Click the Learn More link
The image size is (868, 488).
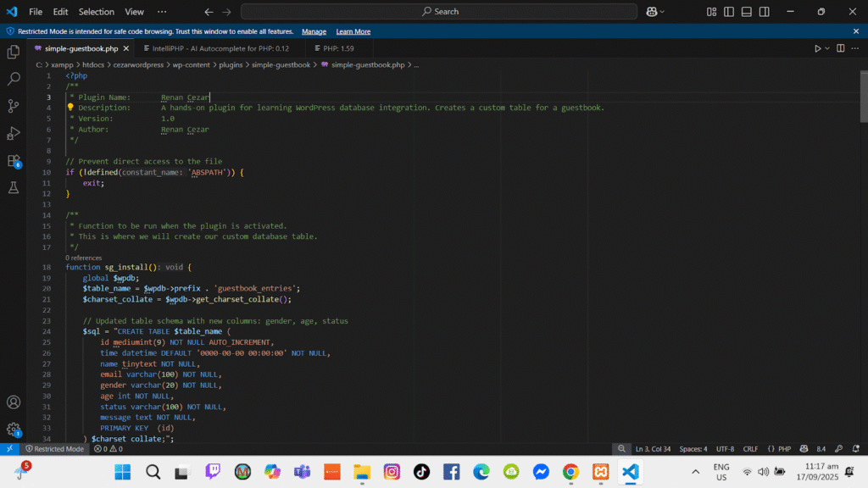[x=353, y=31]
